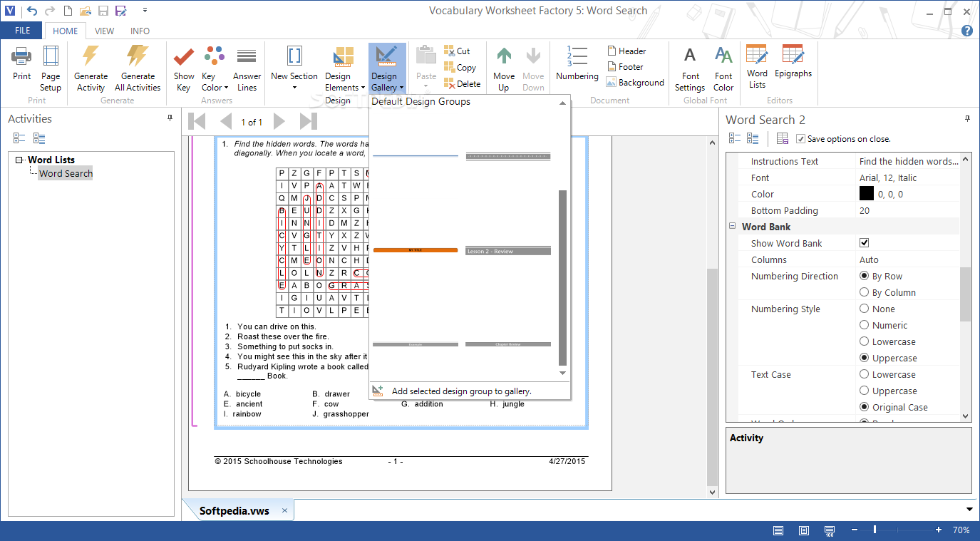Adjust the zoom slider handle

[875, 530]
